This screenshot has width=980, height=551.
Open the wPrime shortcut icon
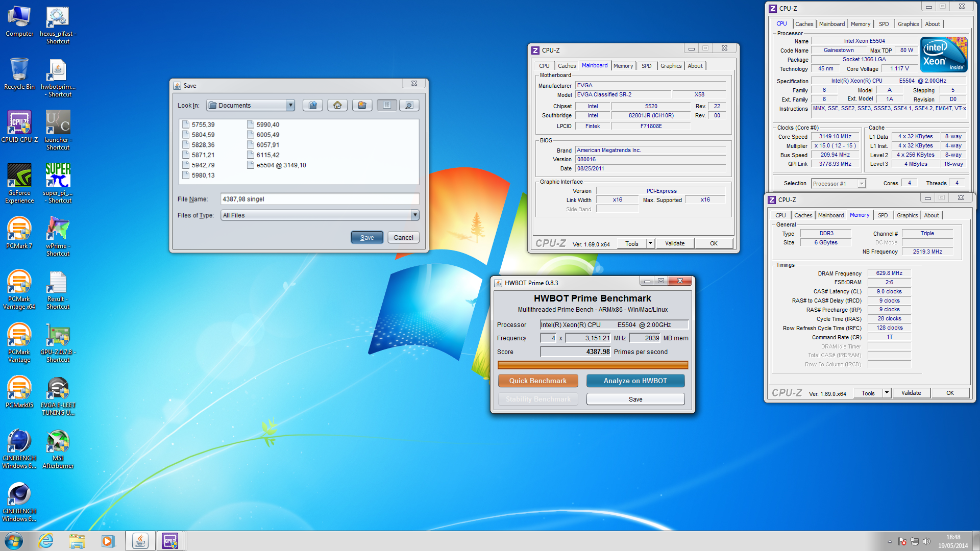click(58, 237)
